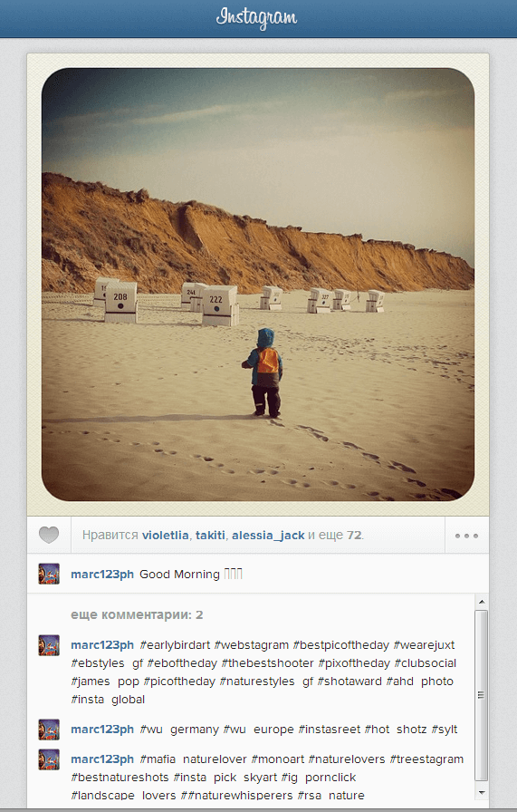Open takiti's profile from likes
Viewport: 517px width, 812px height.
pyautogui.click(x=210, y=535)
